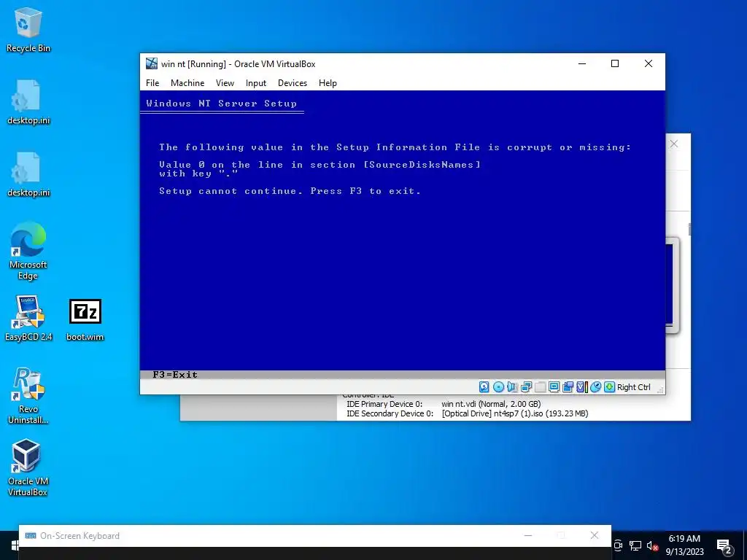The image size is (747, 560).
Task: Click the muted volume tray icon
Action: pyautogui.click(x=652, y=545)
